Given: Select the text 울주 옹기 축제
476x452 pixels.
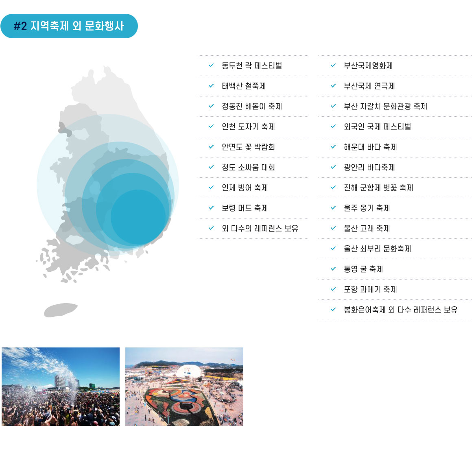Looking at the screenshot, I should [x=367, y=208].
